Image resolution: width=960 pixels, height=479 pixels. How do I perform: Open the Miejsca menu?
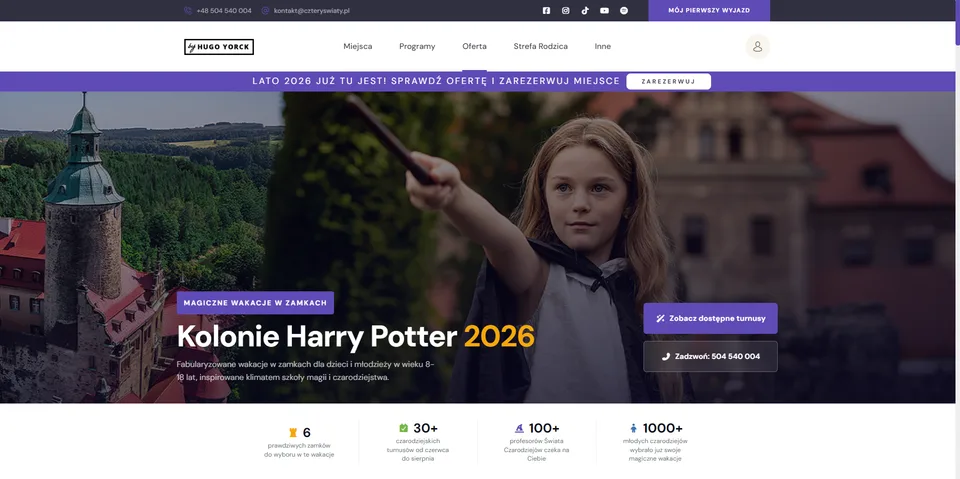[x=358, y=47]
